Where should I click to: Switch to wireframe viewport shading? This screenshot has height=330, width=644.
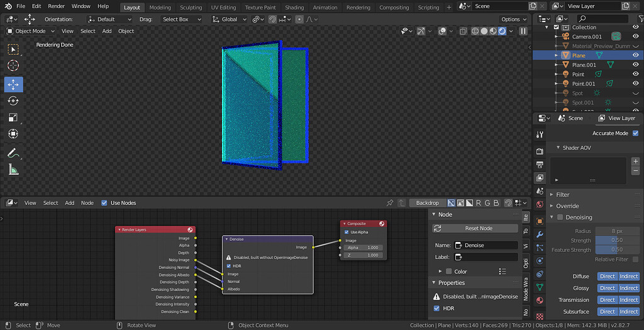coord(475,31)
